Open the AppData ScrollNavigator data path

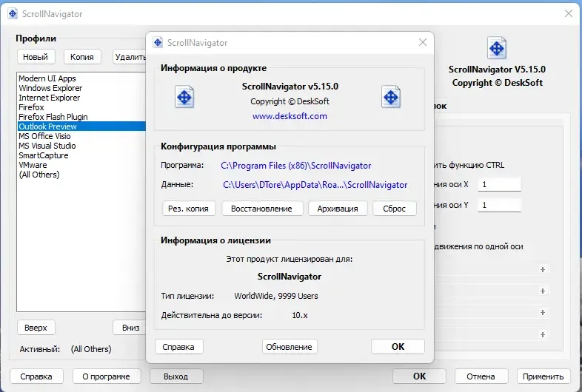point(315,185)
